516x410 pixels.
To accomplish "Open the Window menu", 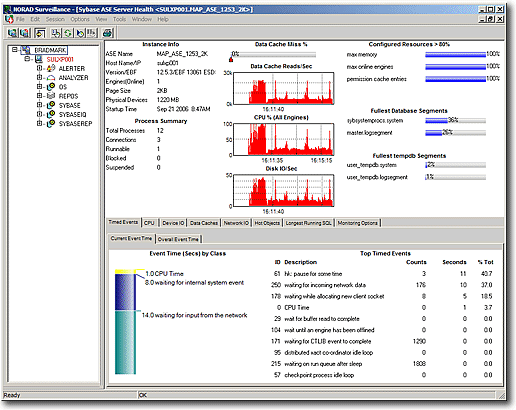I will 142,19.
